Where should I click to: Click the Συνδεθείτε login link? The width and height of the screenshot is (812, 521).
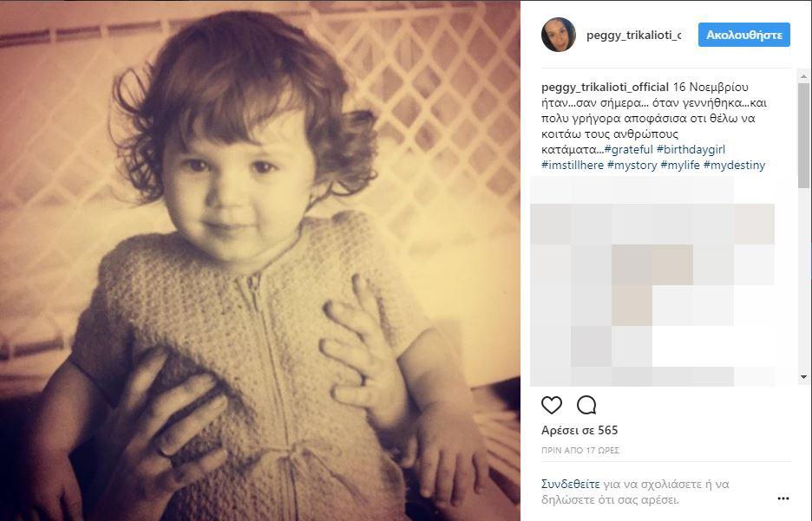(570, 485)
